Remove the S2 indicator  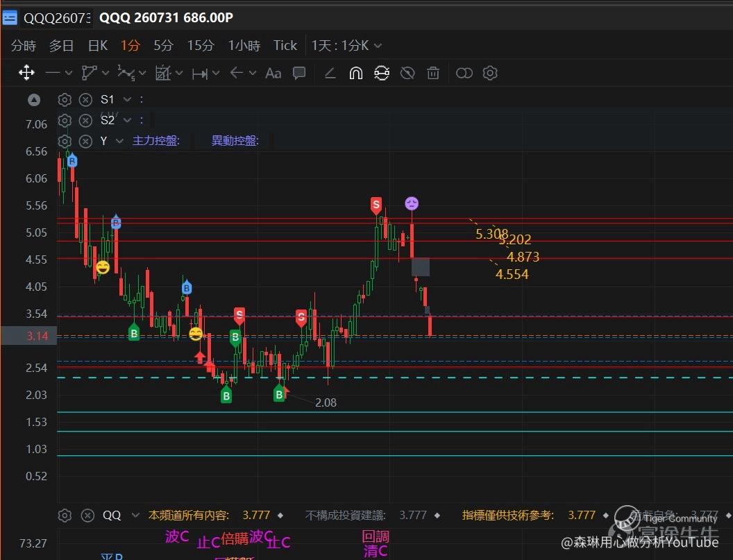click(85, 120)
